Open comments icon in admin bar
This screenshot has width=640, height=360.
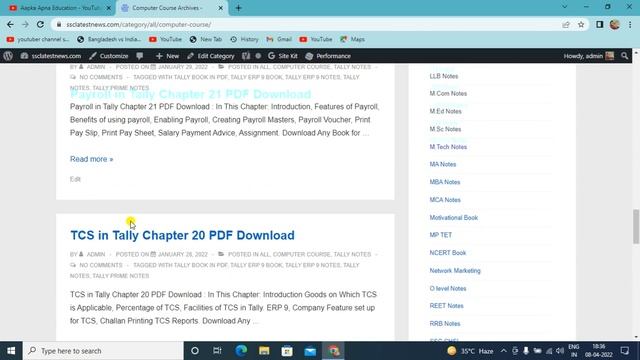140,56
